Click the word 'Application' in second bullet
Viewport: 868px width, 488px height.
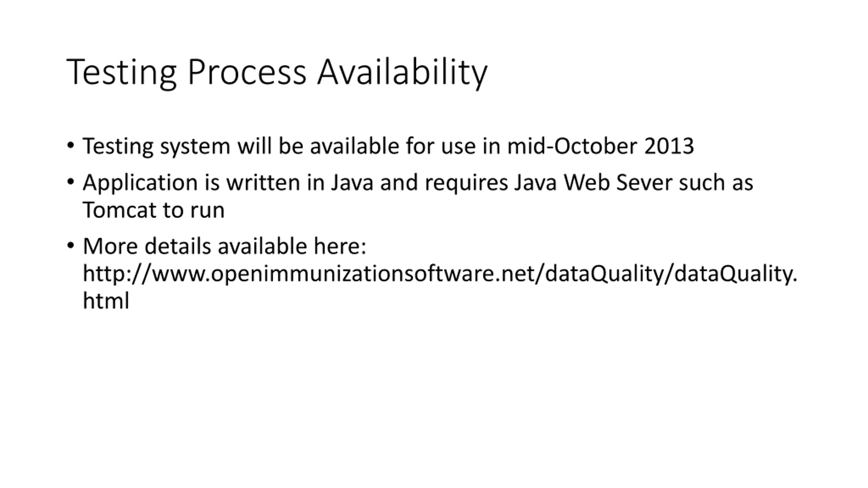(140, 183)
